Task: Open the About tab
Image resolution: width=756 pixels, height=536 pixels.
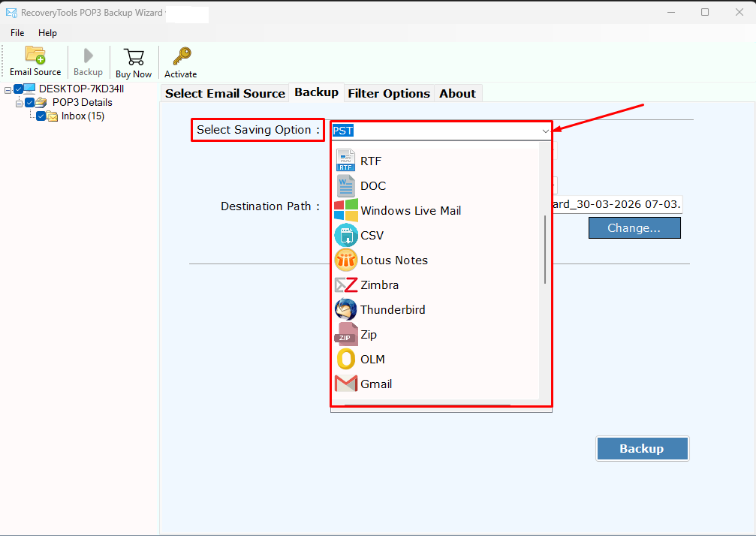Action: click(x=457, y=94)
